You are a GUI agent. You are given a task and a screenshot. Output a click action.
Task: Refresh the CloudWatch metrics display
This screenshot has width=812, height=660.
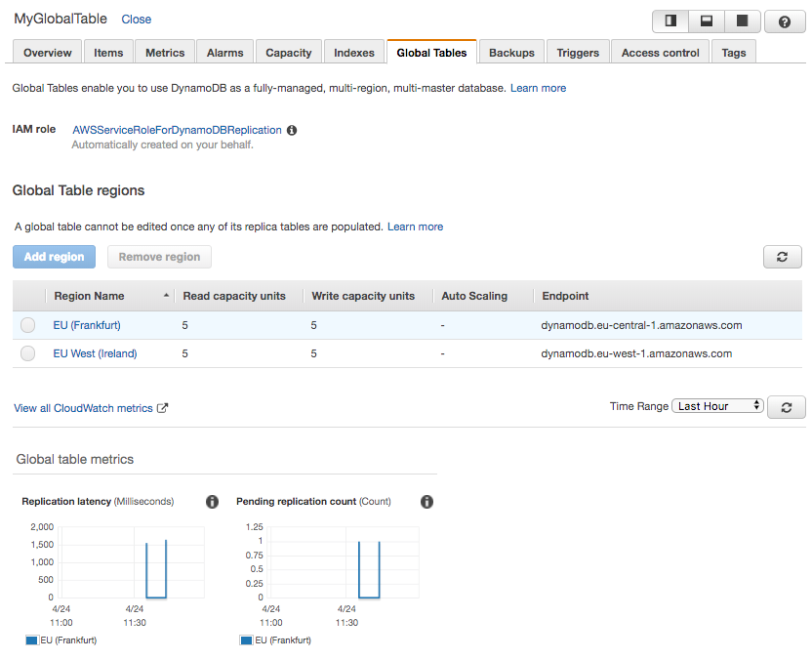pos(787,406)
